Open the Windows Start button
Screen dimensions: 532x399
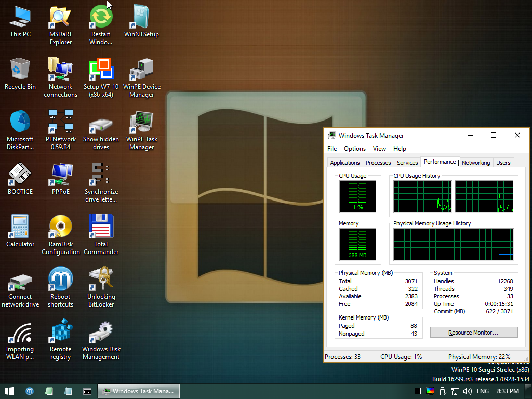(9, 391)
